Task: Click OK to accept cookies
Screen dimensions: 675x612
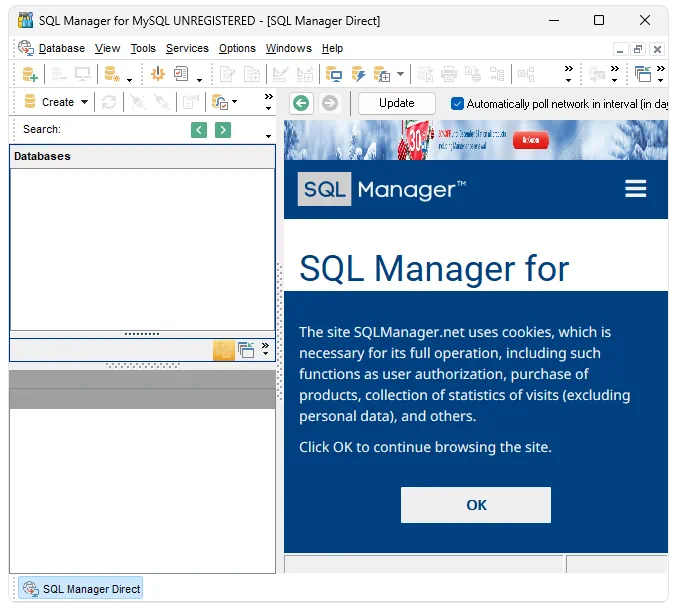Action: pos(476,505)
